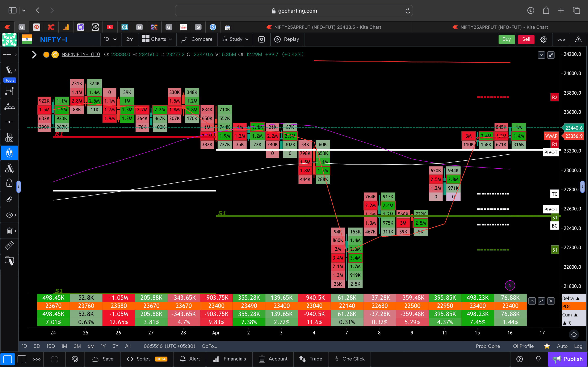This screenshot has height=367, width=588.
Task: Select the crosshair cursor tool
Action: (8, 55)
